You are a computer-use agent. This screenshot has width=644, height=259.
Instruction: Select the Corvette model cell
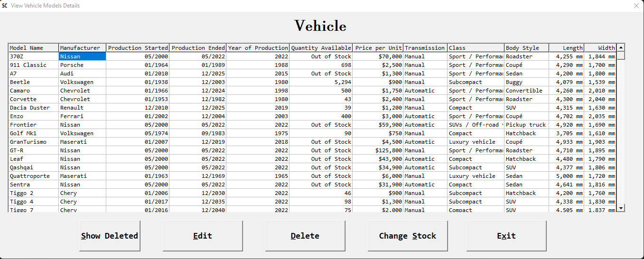(34, 99)
